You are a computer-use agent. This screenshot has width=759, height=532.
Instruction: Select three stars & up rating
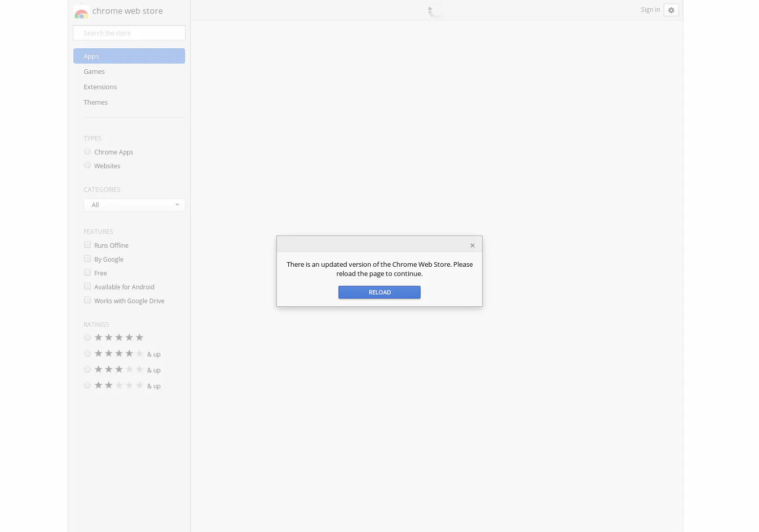pos(87,369)
